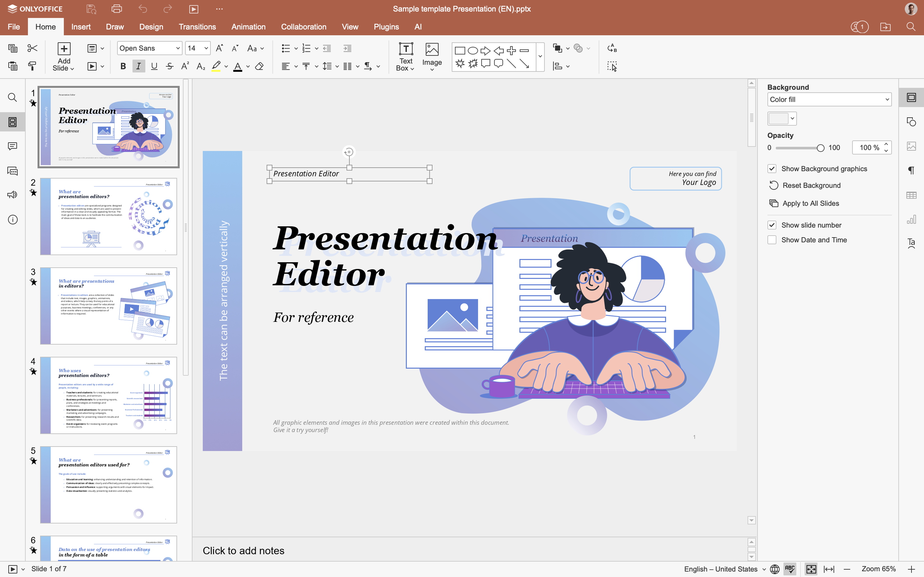This screenshot has width=924, height=577.
Task: Click the Clear Style eraser icon
Action: [x=259, y=66]
